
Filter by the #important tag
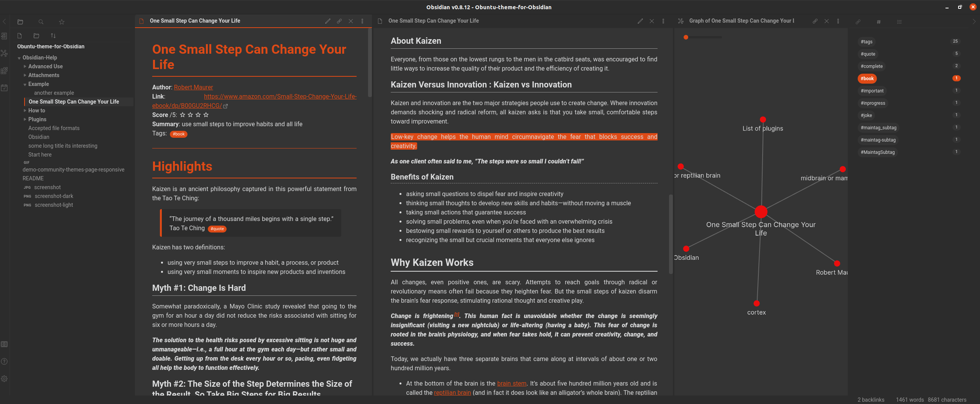tap(872, 91)
